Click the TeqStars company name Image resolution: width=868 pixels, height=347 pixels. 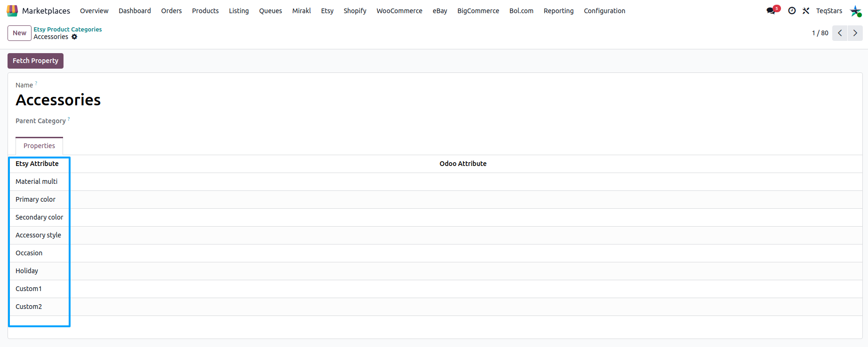tap(829, 10)
